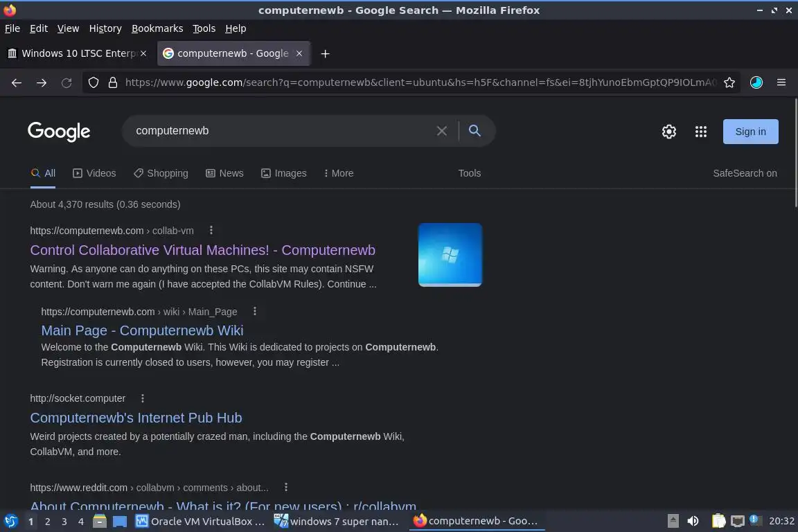Select the All results tab

(x=43, y=173)
